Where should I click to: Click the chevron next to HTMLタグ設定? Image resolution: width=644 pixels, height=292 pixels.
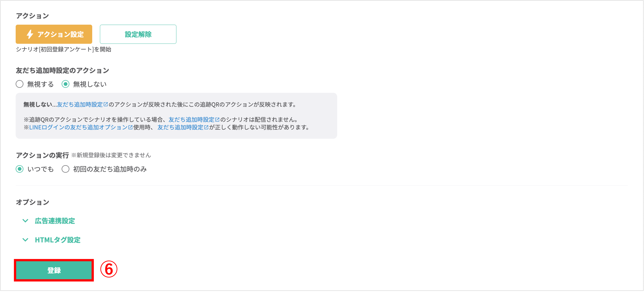point(25,240)
